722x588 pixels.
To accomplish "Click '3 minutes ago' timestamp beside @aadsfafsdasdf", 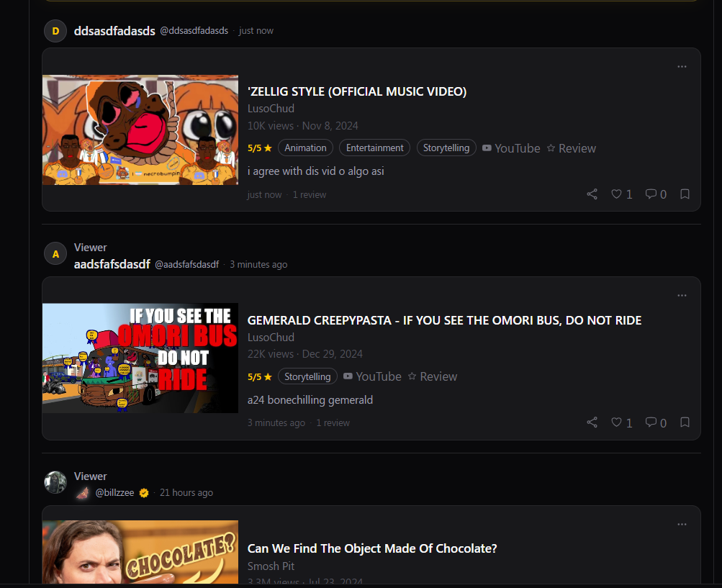I will [258, 265].
